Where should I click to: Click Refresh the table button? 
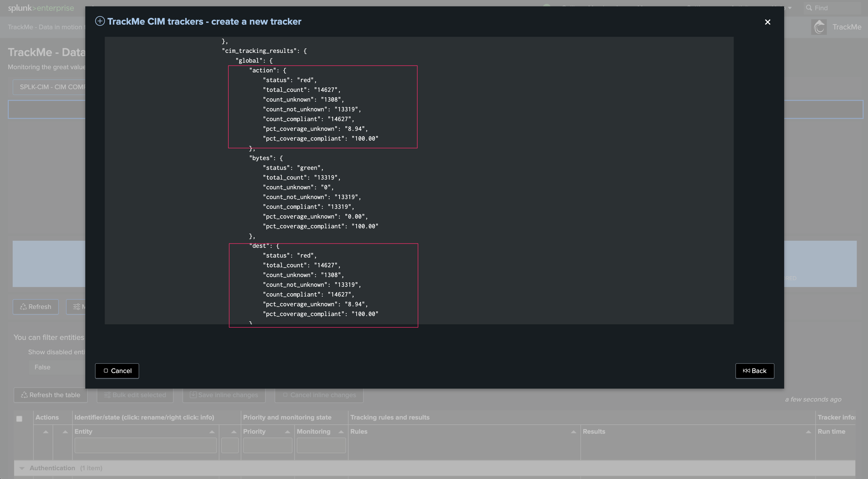[50, 395]
